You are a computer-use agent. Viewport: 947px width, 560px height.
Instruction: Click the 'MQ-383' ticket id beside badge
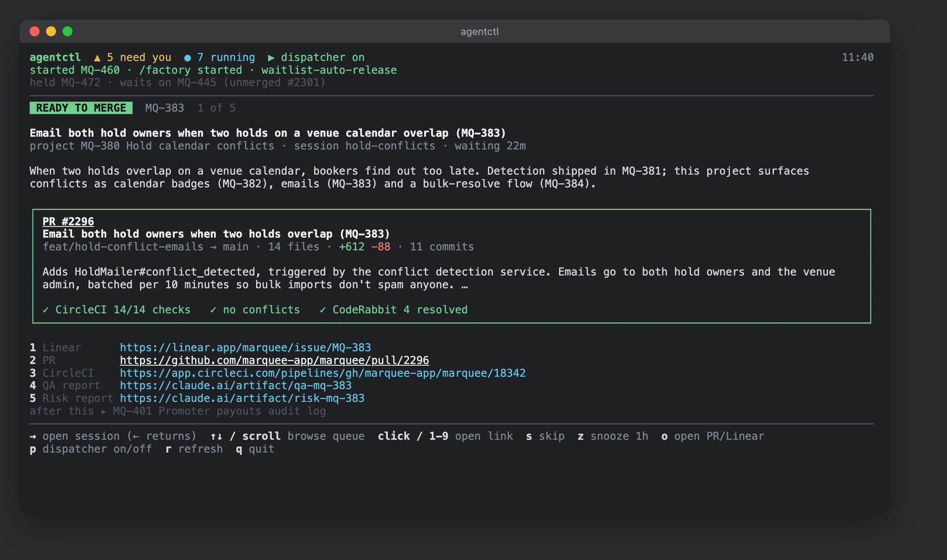click(165, 108)
